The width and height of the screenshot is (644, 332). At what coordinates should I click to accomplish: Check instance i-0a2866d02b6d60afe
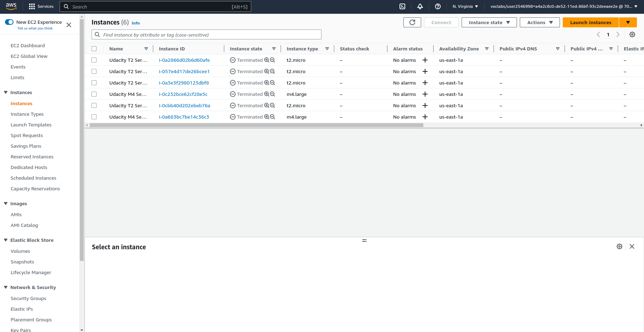coord(94,60)
